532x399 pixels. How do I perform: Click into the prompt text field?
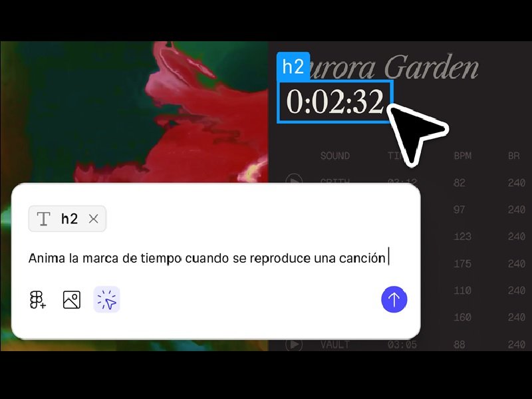[208, 258]
